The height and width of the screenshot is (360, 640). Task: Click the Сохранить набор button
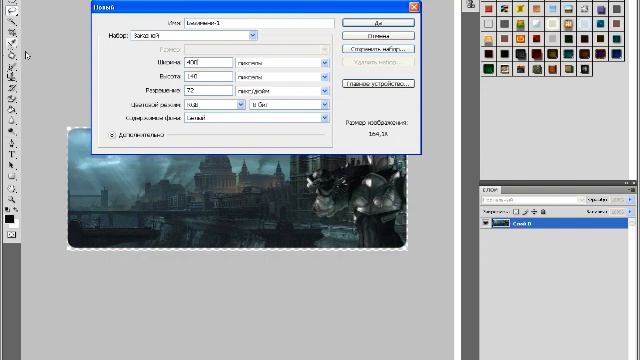[x=378, y=49]
